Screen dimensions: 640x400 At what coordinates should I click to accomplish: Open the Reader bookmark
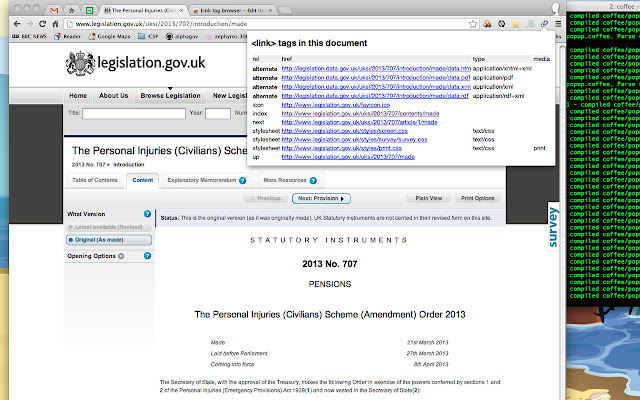68,36
